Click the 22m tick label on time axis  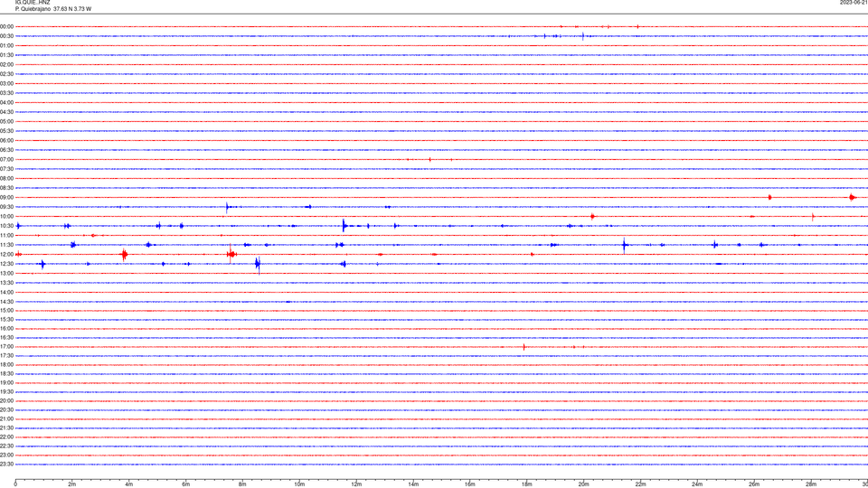pos(640,484)
